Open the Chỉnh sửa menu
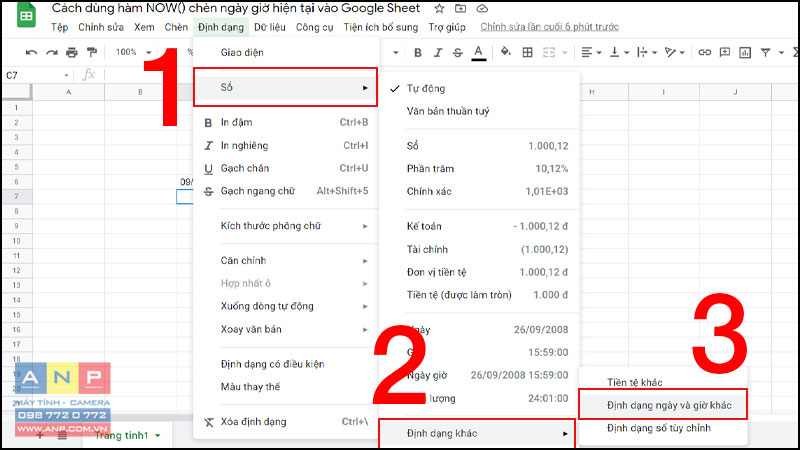Image resolution: width=800 pixels, height=450 pixels. 101,27
